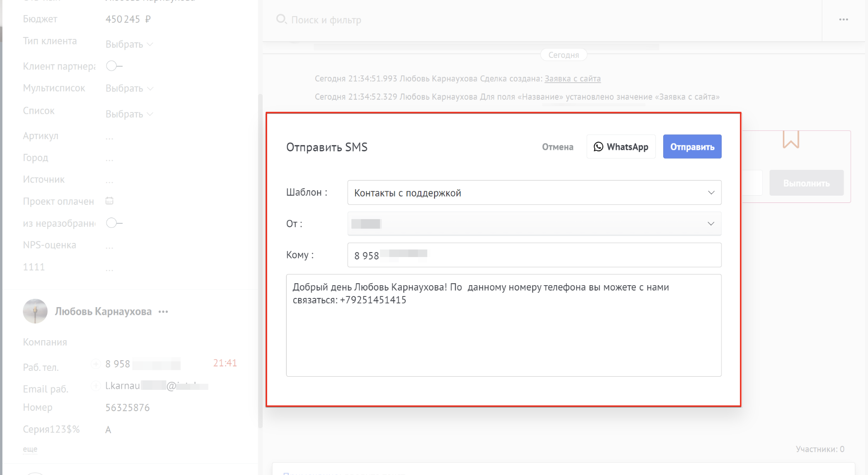The image size is (868, 475).
Task: Toggle the из неразобранного switch
Action: [114, 223]
